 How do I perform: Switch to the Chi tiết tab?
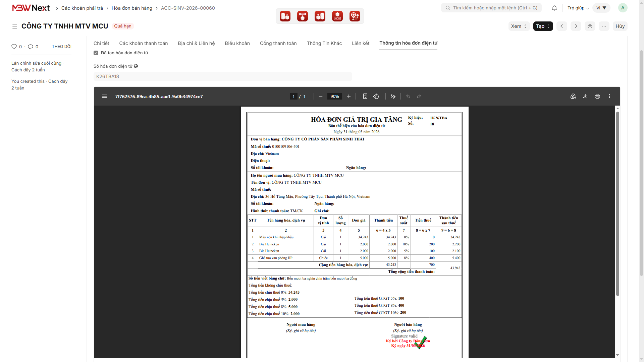(x=101, y=43)
